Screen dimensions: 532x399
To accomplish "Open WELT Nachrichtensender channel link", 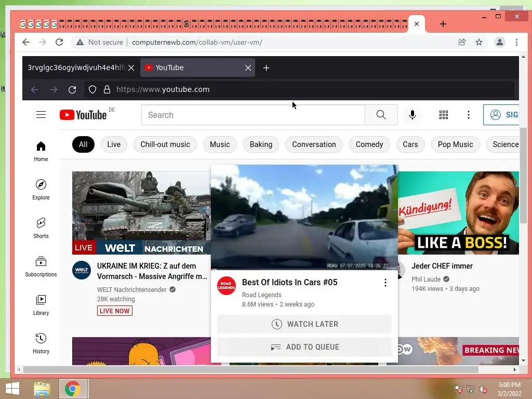I will click(x=131, y=290).
